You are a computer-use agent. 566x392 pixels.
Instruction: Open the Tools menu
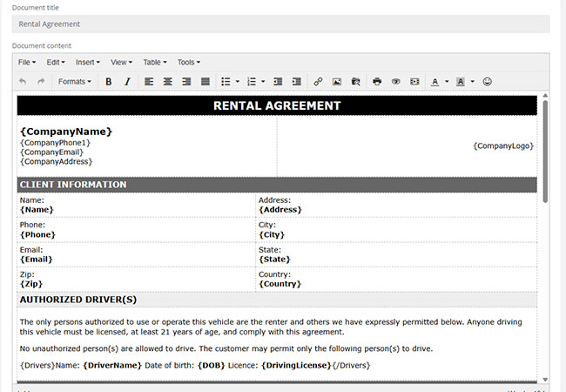[x=188, y=62]
